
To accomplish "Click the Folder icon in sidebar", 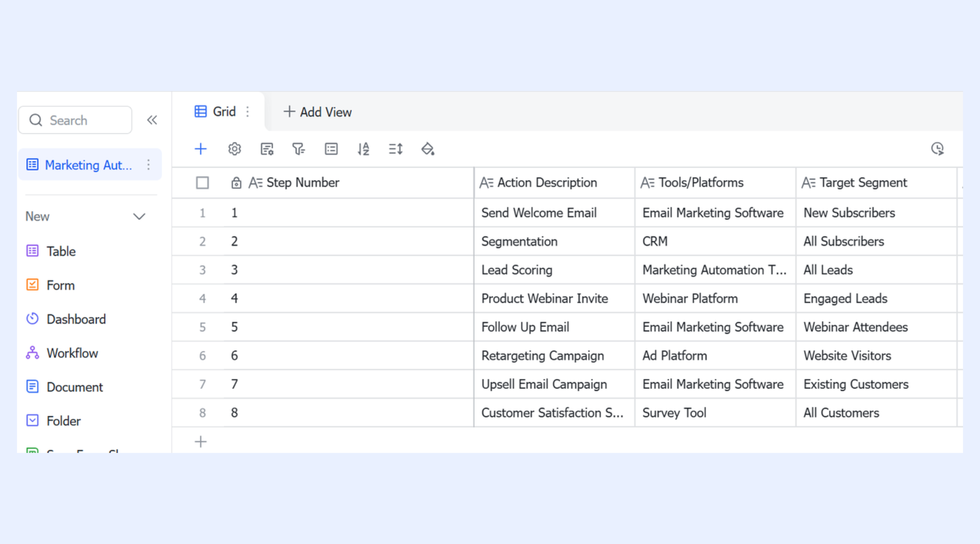I will (33, 421).
